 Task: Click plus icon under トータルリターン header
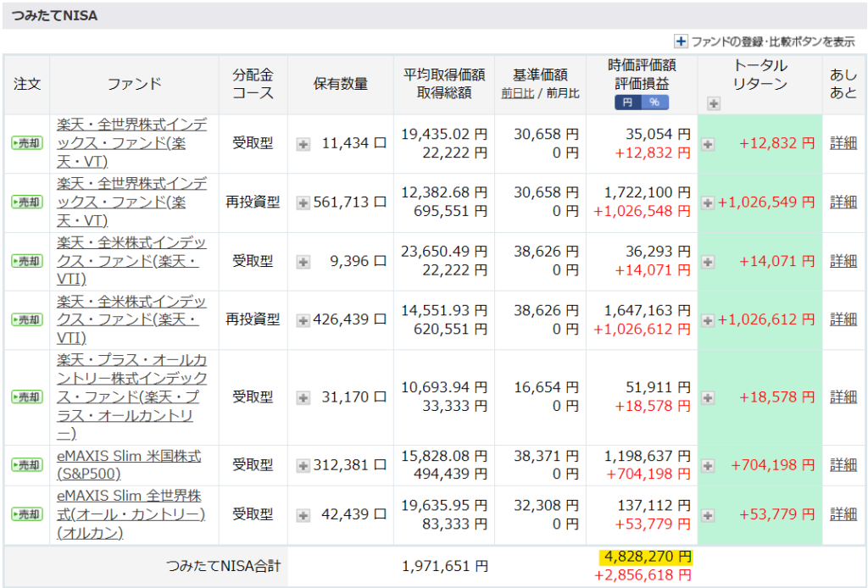coord(713,103)
